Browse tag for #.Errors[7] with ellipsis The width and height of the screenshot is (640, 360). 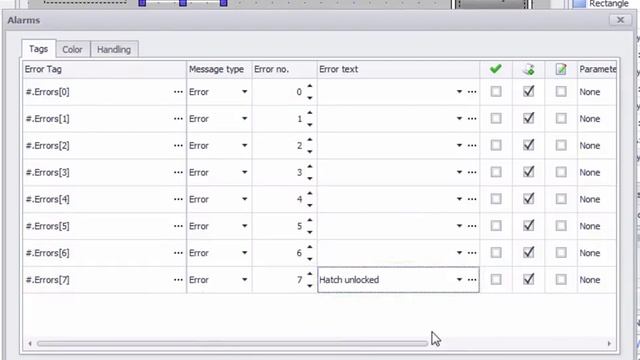[x=178, y=280]
